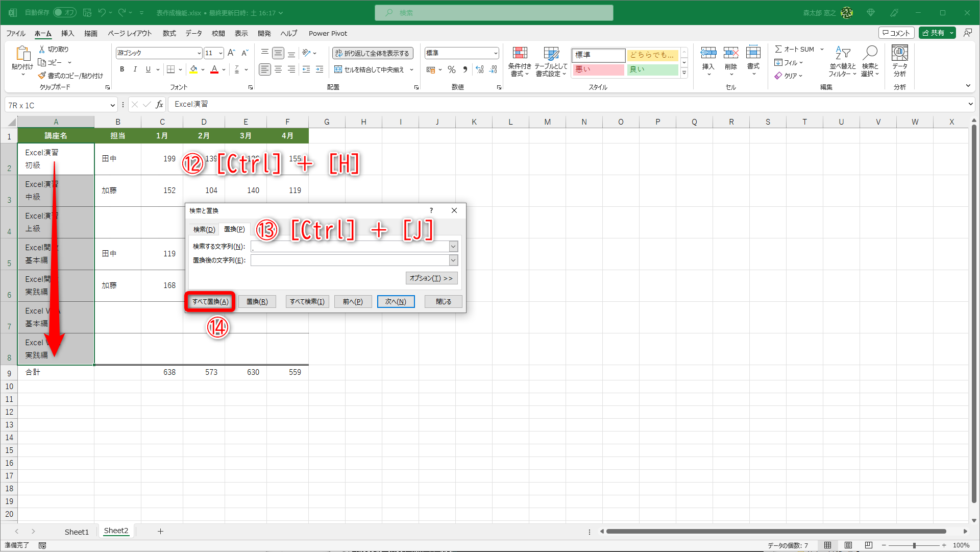
Task: Expand the find-what text history dropdown
Action: pyautogui.click(x=453, y=247)
